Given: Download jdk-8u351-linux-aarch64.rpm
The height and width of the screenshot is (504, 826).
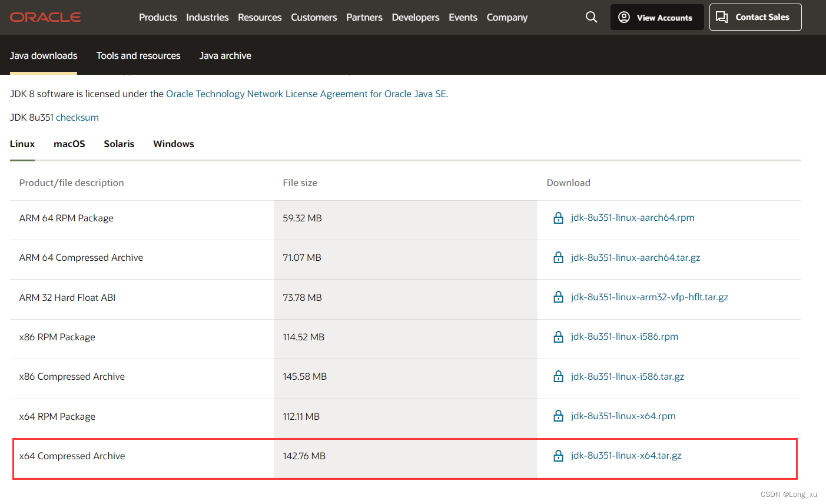Looking at the screenshot, I should (632, 217).
